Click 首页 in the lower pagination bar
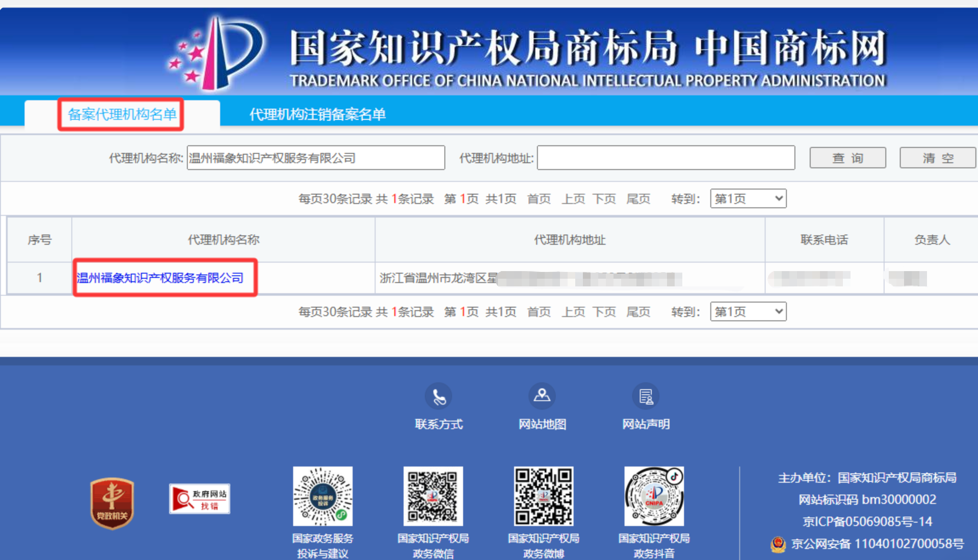Screen dimensions: 978x560 (539, 312)
